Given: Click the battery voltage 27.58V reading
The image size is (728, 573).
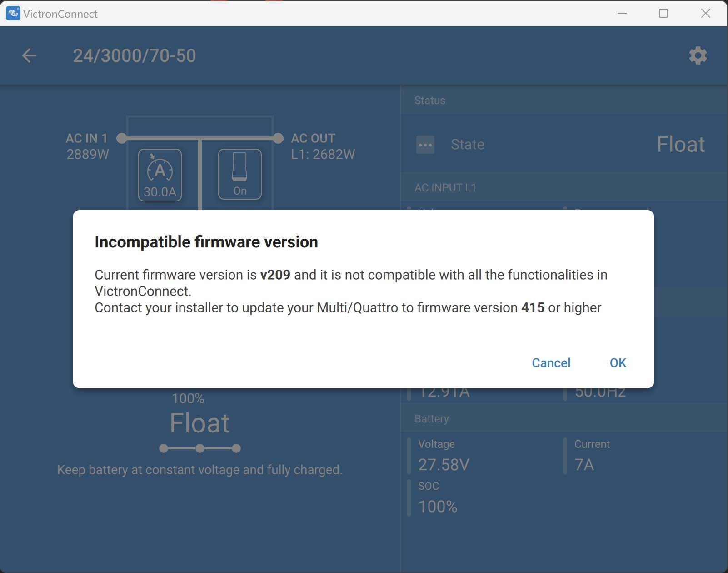Looking at the screenshot, I should 444,464.
